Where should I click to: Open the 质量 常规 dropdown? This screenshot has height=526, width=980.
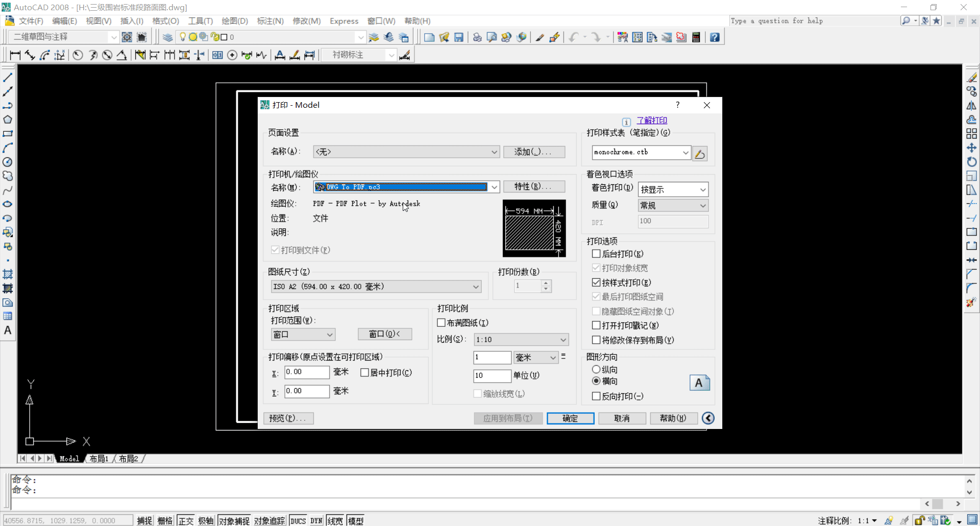tap(673, 205)
